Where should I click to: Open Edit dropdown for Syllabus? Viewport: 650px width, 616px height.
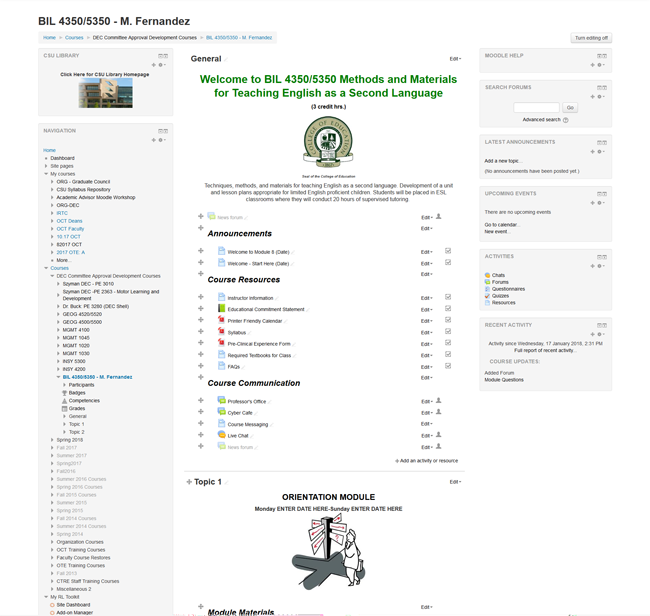[427, 332]
